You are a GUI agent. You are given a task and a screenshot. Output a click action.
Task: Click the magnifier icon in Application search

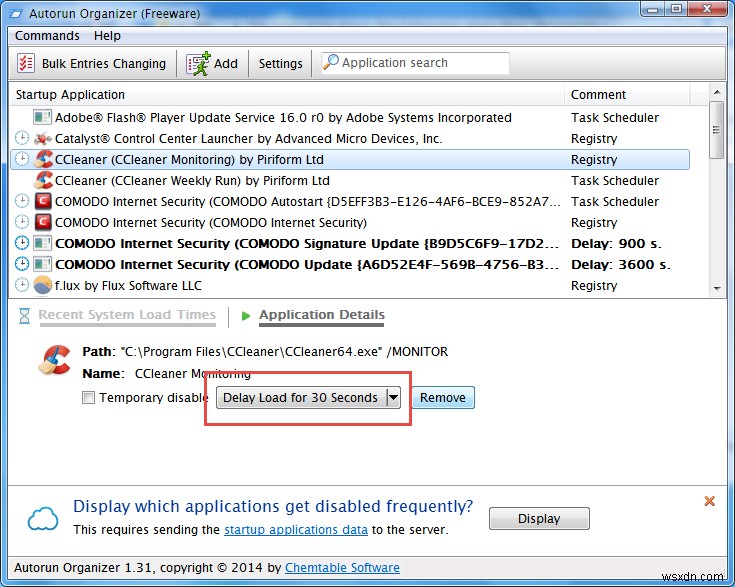point(331,62)
